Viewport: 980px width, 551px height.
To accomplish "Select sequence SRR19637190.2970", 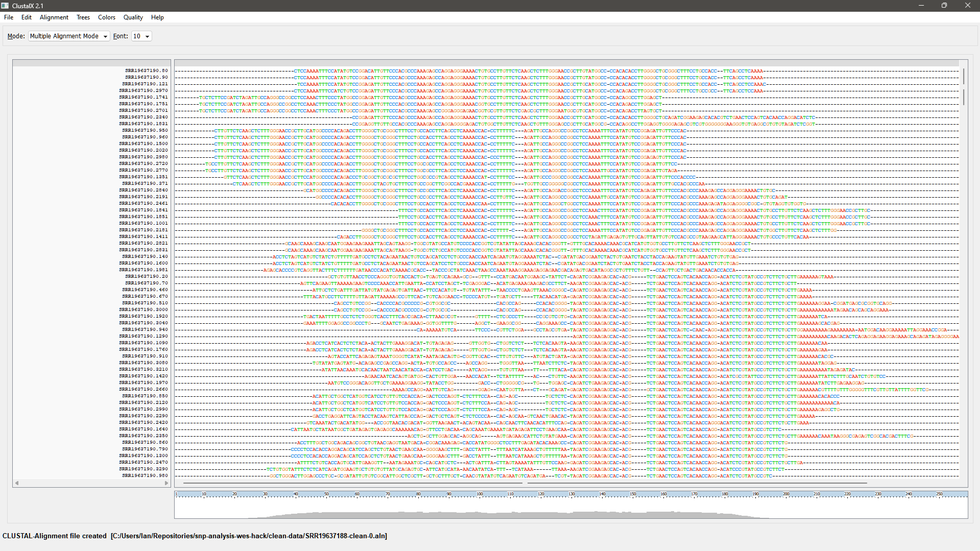I will pos(144,90).
